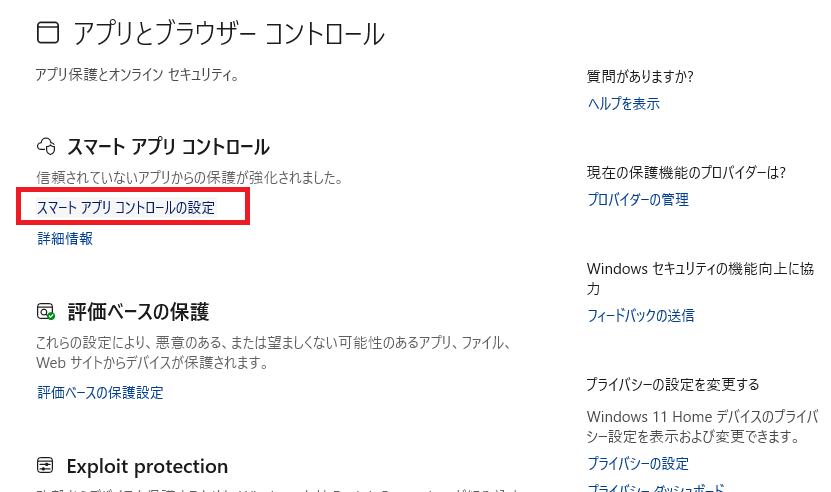The image size is (831, 492).
Task: Click フィードバックの送信 link
Action: [x=640, y=315]
